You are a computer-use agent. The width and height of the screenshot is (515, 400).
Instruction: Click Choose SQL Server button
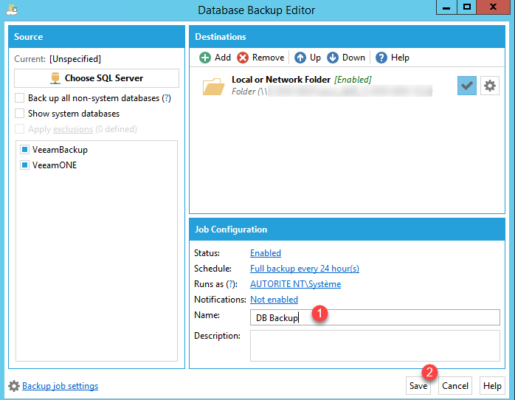pyautogui.click(x=96, y=78)
